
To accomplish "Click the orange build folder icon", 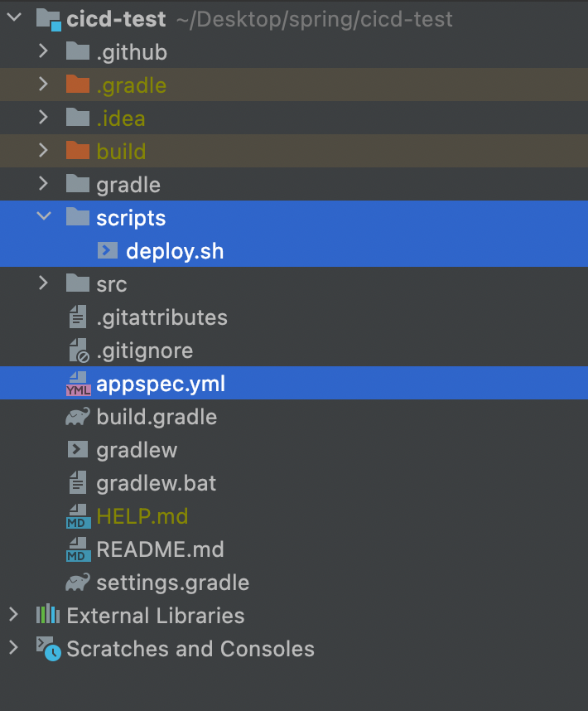I will (x=78, y=150).
